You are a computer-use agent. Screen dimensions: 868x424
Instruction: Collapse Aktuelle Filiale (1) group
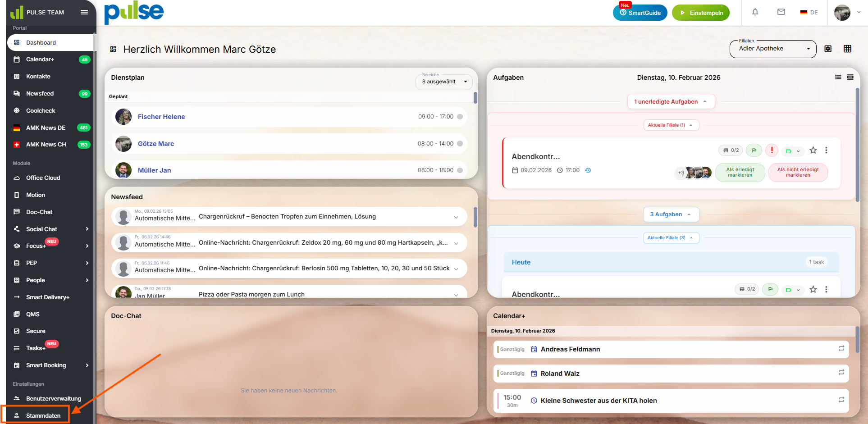coord(671,125)
